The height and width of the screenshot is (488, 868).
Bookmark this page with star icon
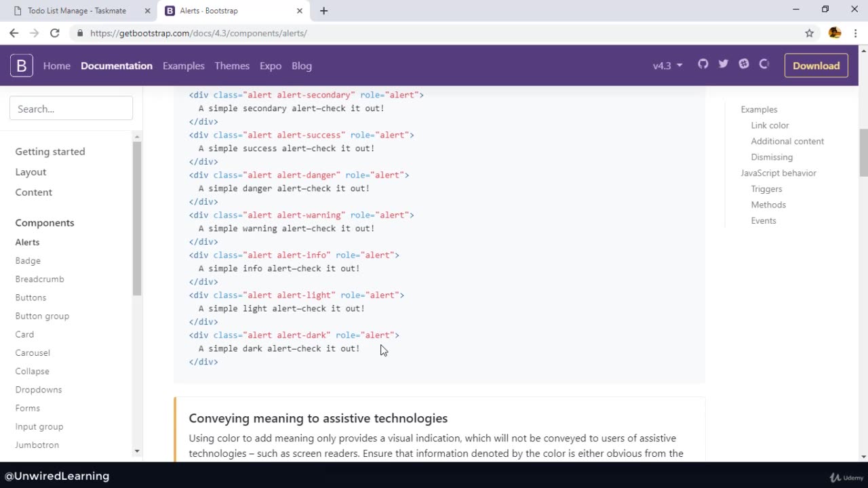[x=809, y=33]
